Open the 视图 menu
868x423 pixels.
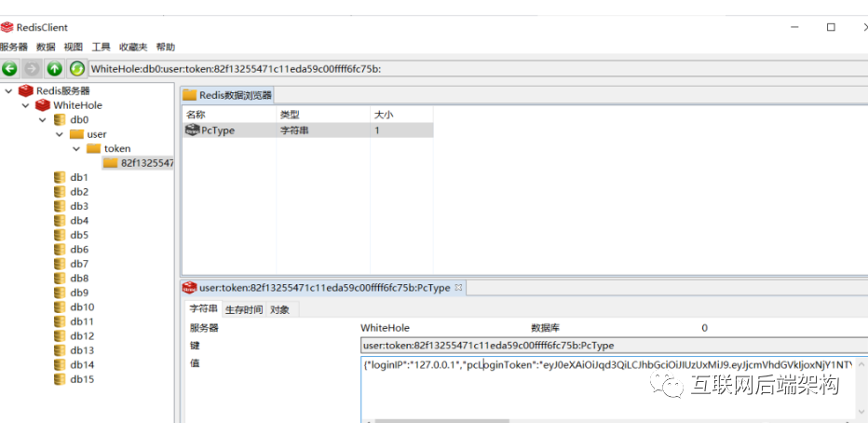(x=73, y=48)
